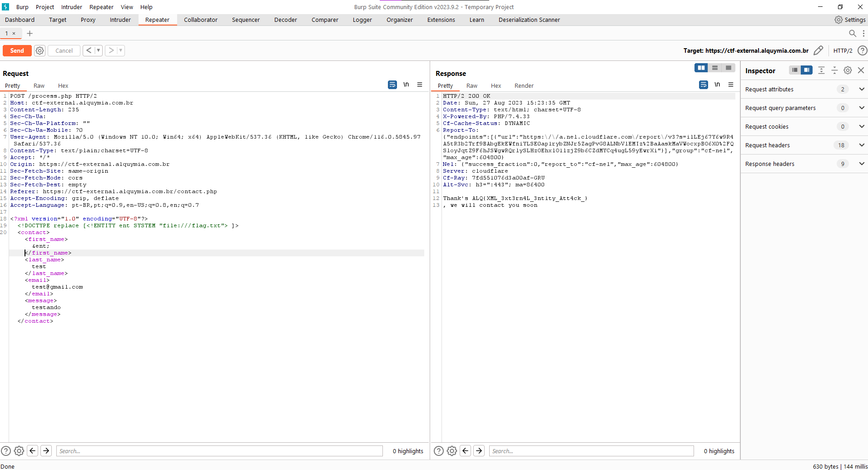The width and height of the screenshot is (868, 470).
Task: Open request pane hamburger menu
Action: 420,85
